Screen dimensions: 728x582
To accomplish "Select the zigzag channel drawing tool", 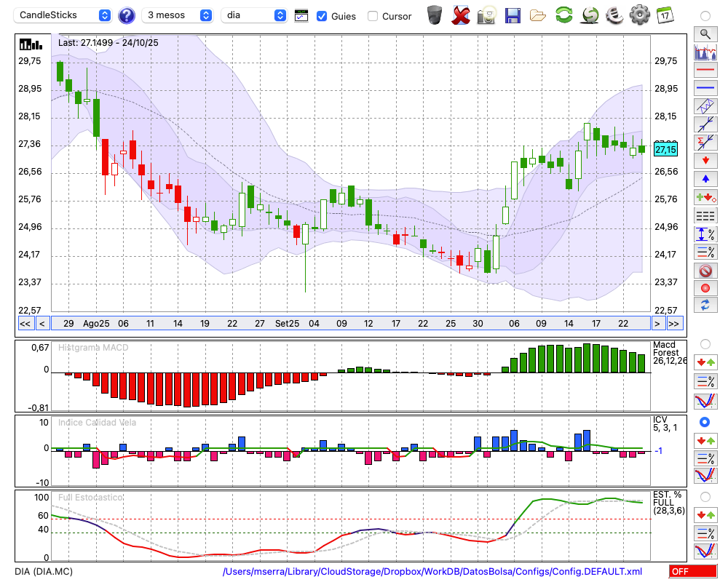I will (x=705, y=106).
